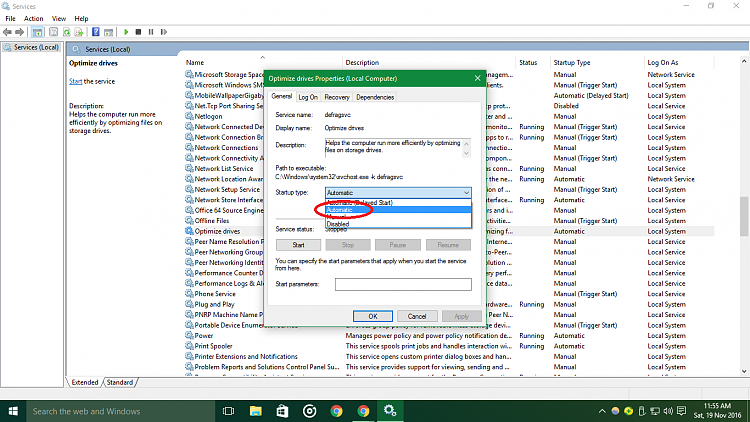Image resolution: width=750 pixels, height=422 pixels.
Task: Click the Start button in Properties dialog
Action: click(298, 245)
